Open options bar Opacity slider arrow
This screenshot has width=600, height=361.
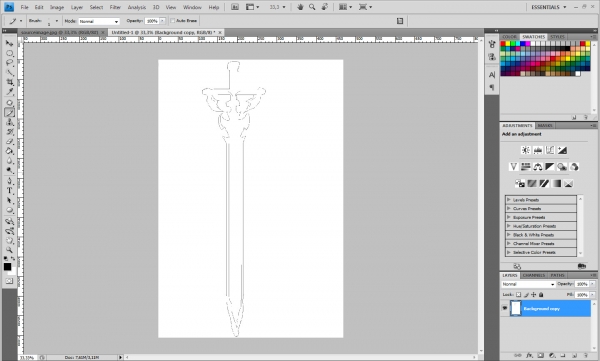point(163,21)
